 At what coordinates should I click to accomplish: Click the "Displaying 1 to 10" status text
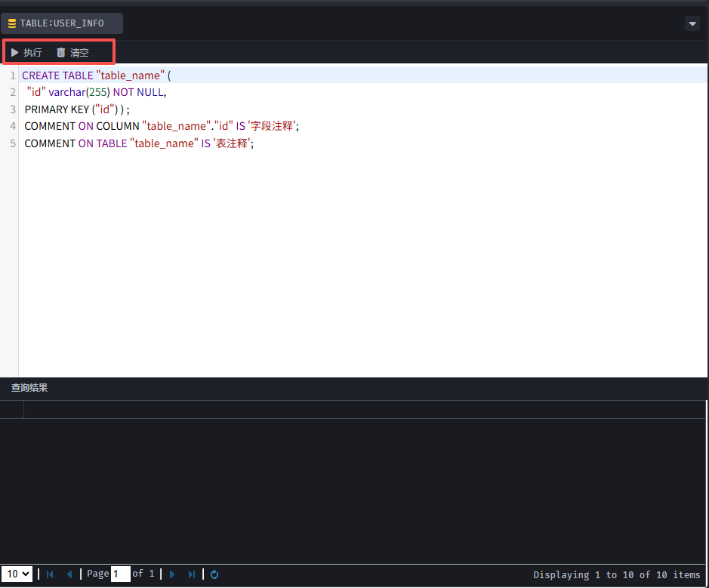pos(616,575)
